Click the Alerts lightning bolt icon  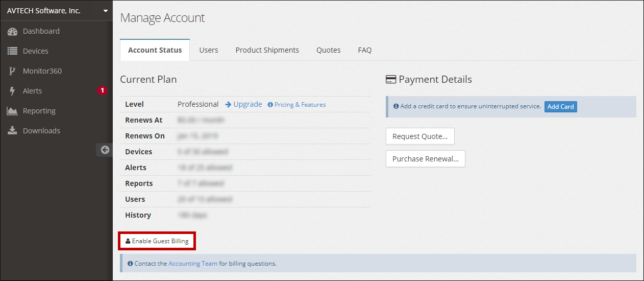(x=13, y=91)
